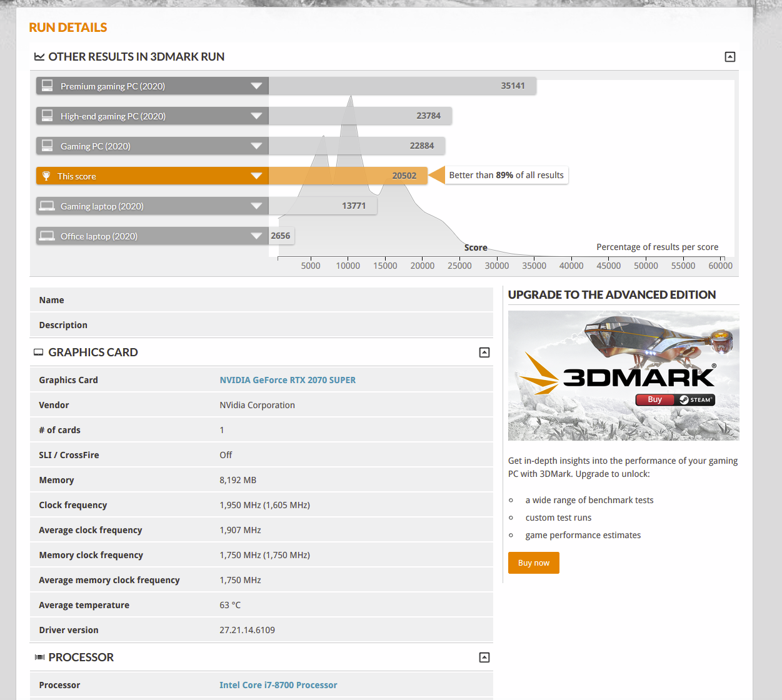Screen dimensions: 782x700
Task: Click the memory value 8,192 MB
Action: click(x=238, y=480)
